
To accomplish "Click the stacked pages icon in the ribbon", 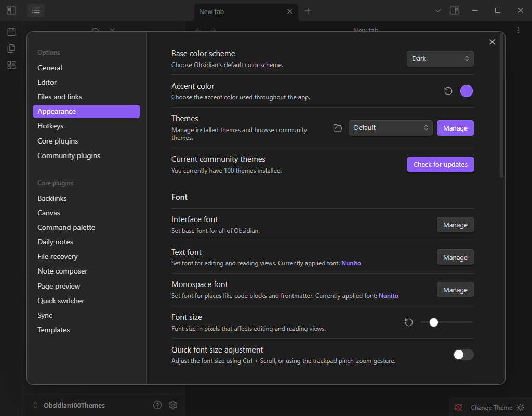I will point(11,48).
